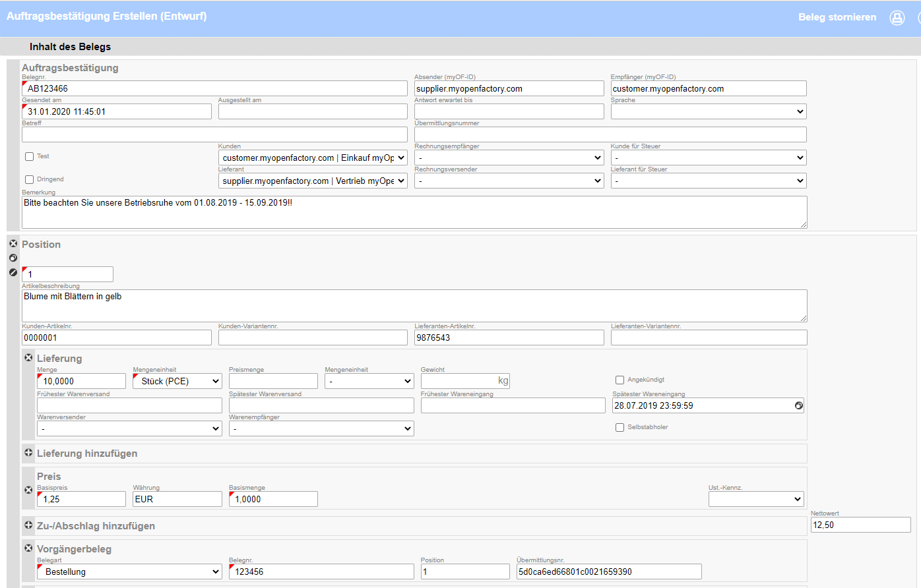921x588 pixels.
Task: Focus the Menge field showing 10,0000
Action: click(x=81, y=381)
